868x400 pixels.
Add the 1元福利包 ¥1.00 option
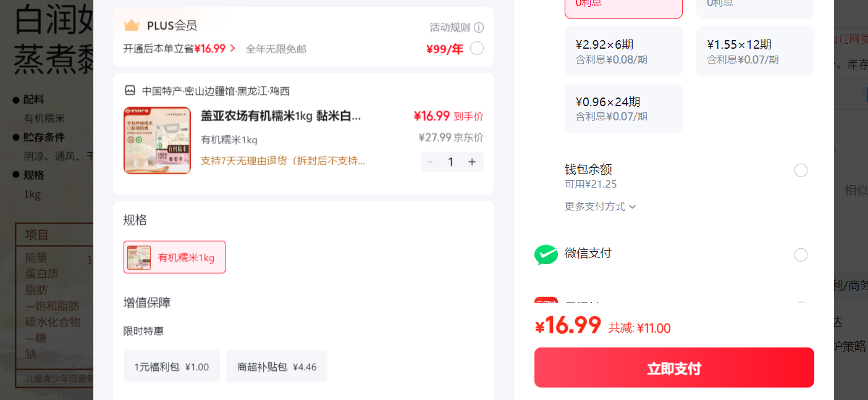(172, 367)
